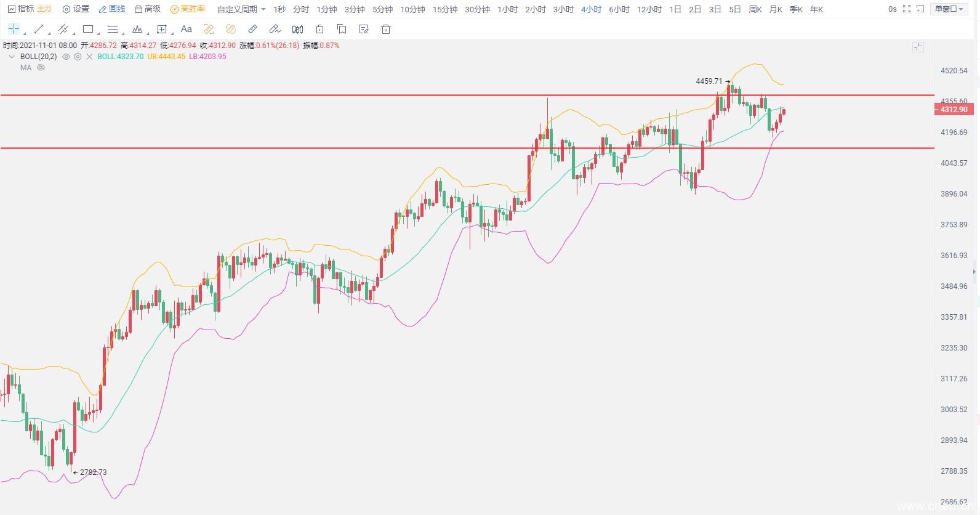Open the 指标 indicators button
Screen dimensions: 980x515
click(x=21, y=9)
